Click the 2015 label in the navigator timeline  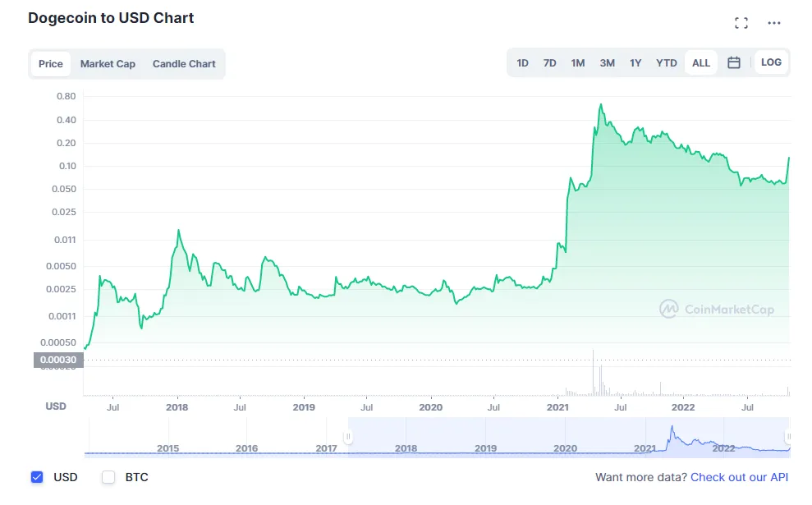[x=167, y=448]
